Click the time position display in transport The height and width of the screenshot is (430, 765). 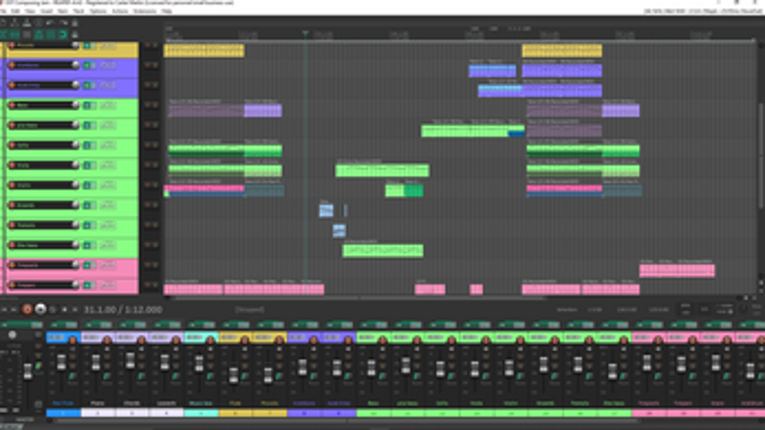tap(123, 309)
